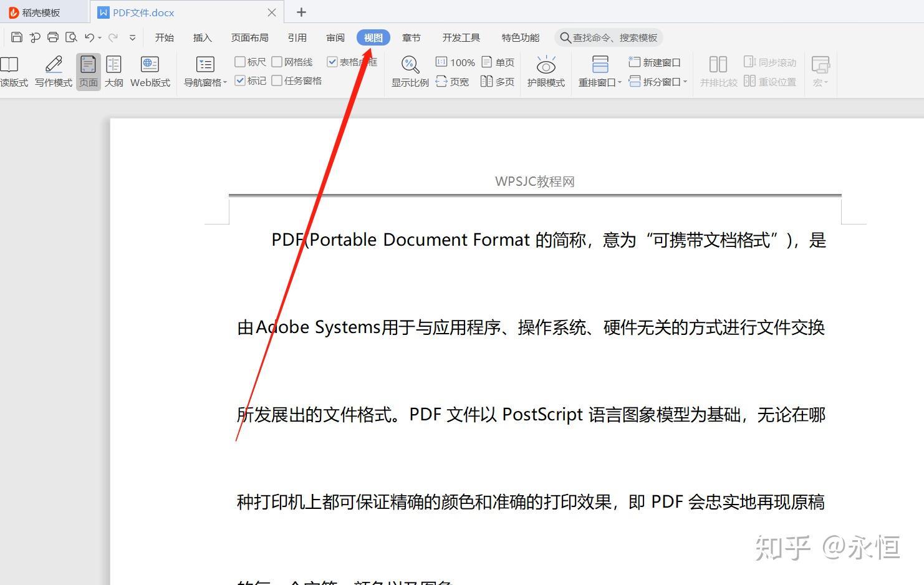Choose Multiple pages (多页) view

498,82
